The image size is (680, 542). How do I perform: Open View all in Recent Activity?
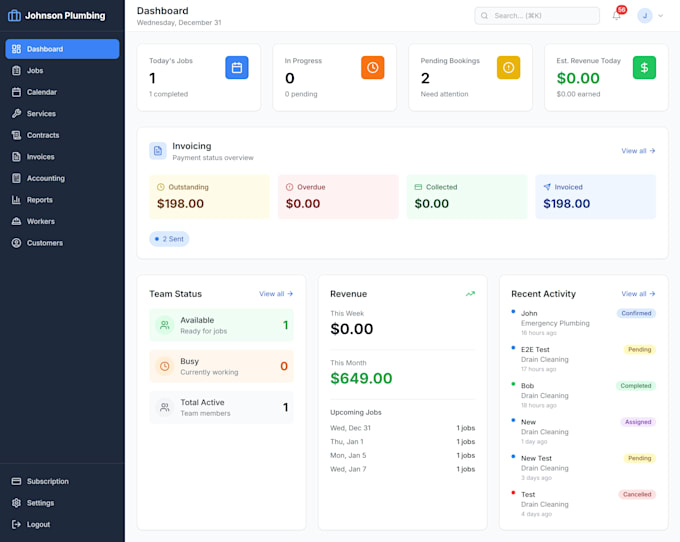638,294
